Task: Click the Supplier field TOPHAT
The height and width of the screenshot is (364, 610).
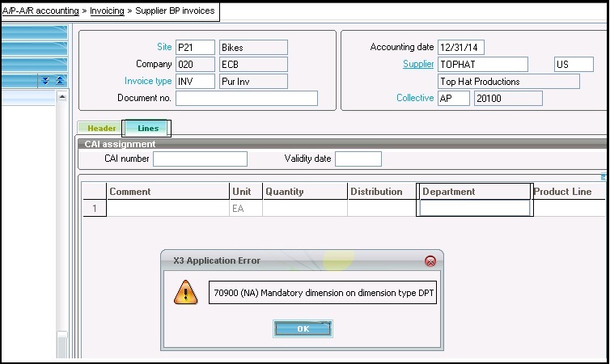Action: click(483, 65)
